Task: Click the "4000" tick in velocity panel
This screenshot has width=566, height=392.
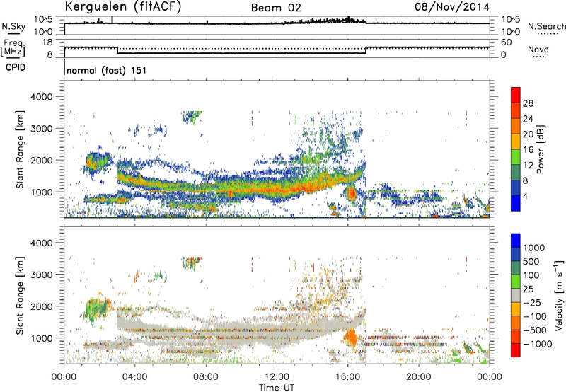Action: pyautogui.click(x=41, y=243)
